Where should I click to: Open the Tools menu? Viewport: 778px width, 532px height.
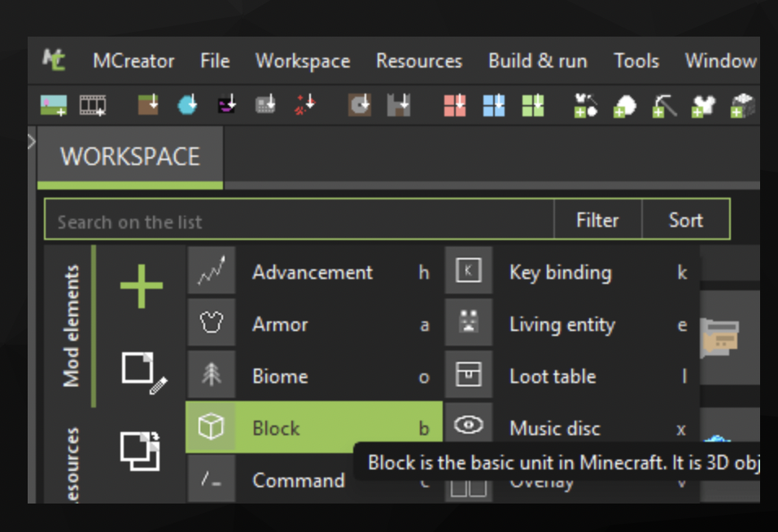pos(636,61)
